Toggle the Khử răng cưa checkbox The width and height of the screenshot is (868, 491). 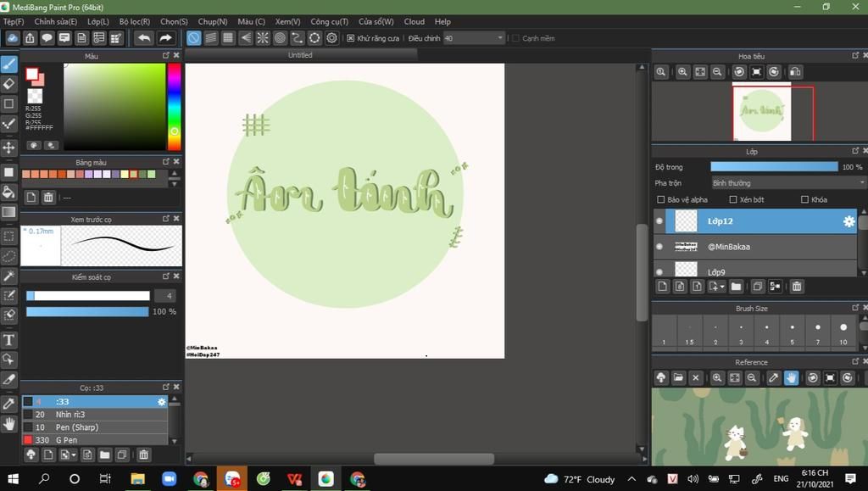(x=351, y=38)
